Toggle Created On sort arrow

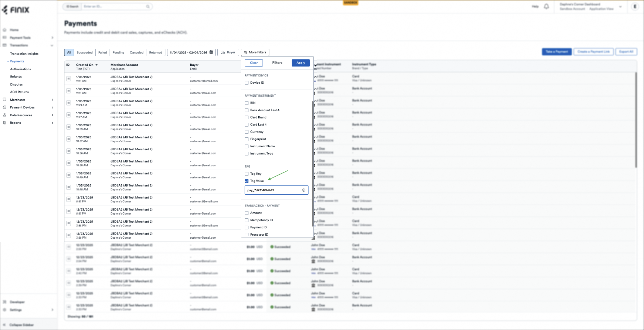(97, 65)
